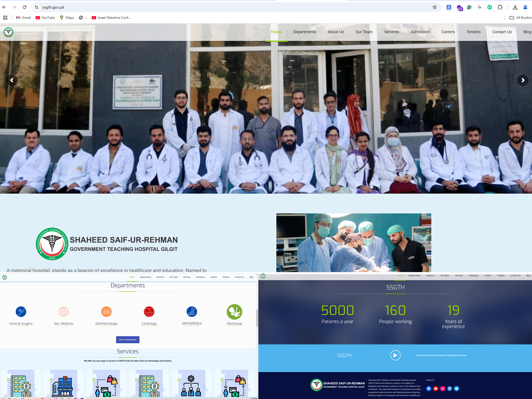This screenshot has height=399, width=532.
Task: Open the Departments menu item
Action: tap(304, 32)
